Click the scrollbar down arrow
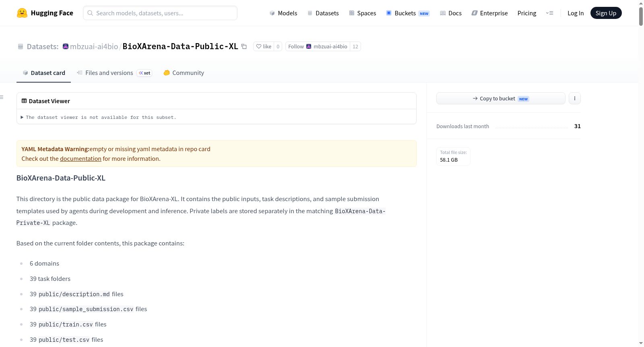 [x=641, y=343]
